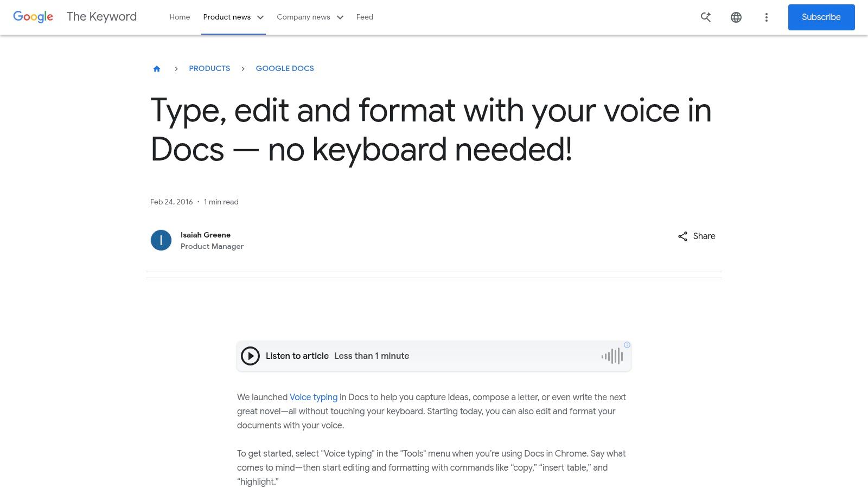This screenshot has height=488, width=868.
Task: Click the globe language selector icon
Action: pos(736,17)
